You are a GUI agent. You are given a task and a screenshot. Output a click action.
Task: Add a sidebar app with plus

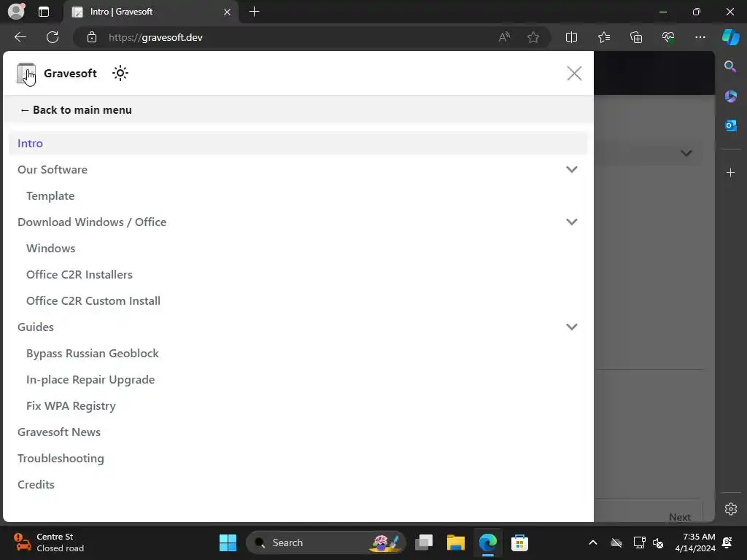click(730, 172)
